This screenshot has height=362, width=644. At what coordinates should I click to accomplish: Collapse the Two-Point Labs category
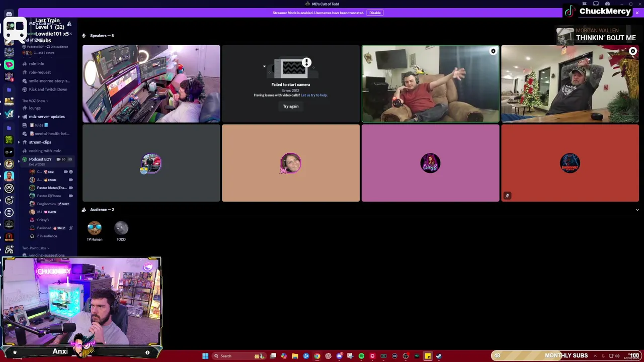pyautogui.click(x=35, y=248)
